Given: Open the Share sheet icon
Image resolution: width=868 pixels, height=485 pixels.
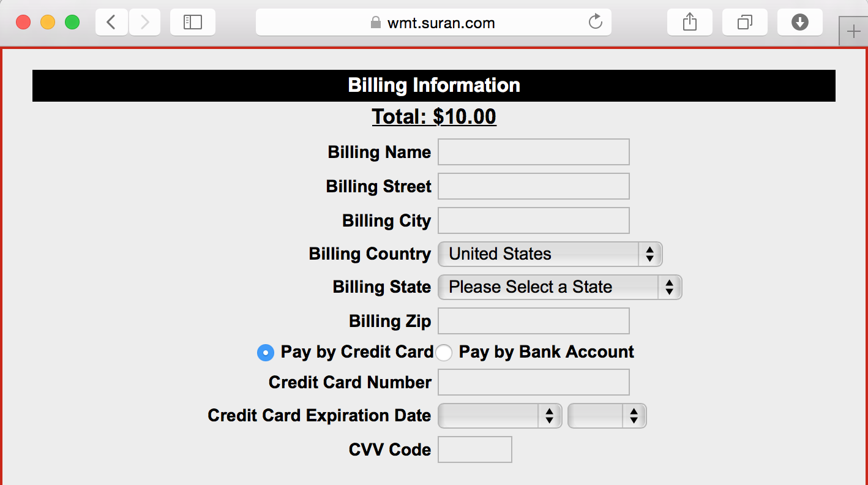Looking at the screenshot, I should point(689,23).
